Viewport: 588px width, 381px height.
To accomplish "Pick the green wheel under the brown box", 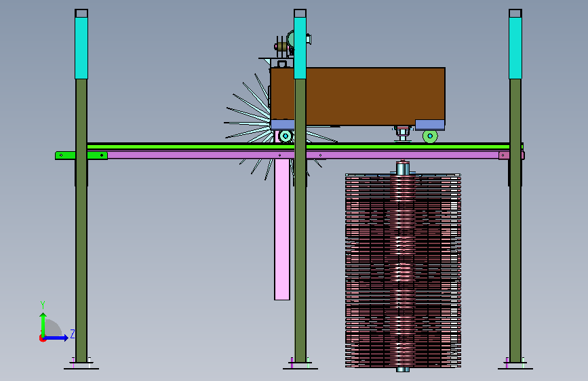I will [430, 136].
